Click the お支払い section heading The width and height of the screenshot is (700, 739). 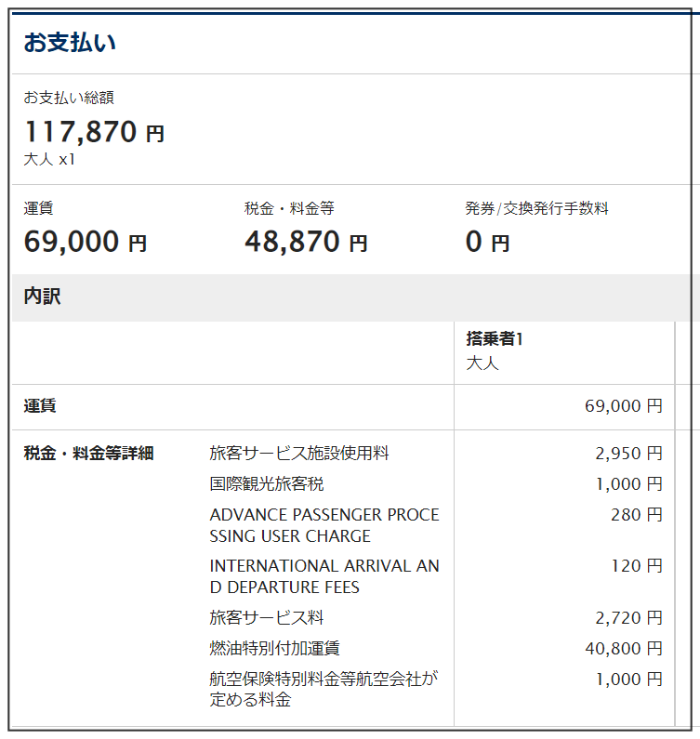(70, 43)
